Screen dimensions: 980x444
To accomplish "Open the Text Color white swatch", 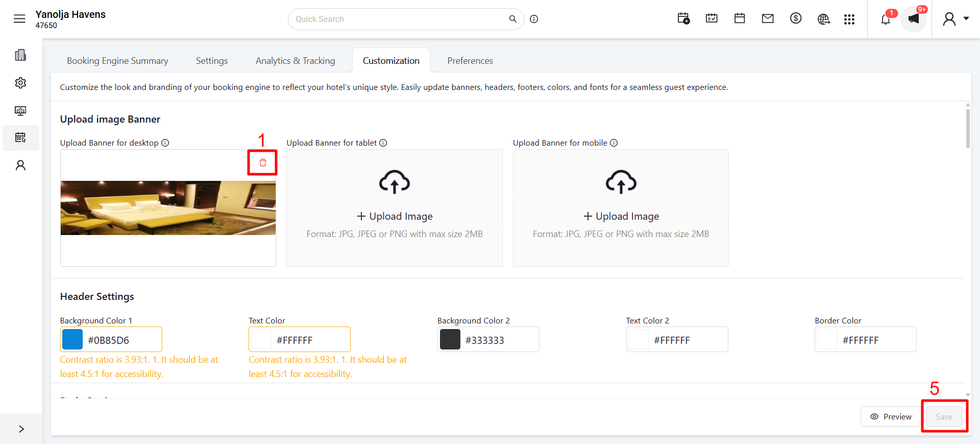I will coord(261,339).
